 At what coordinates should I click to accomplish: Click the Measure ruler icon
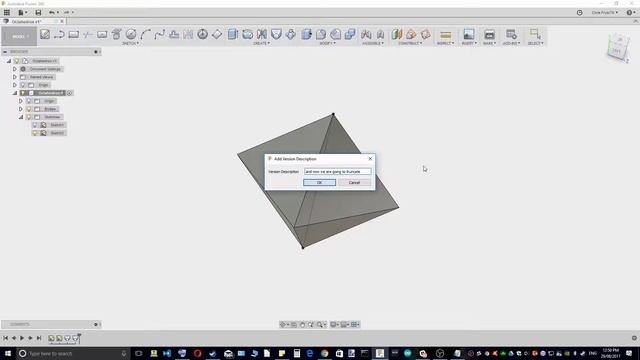click(x=446, y=34)
